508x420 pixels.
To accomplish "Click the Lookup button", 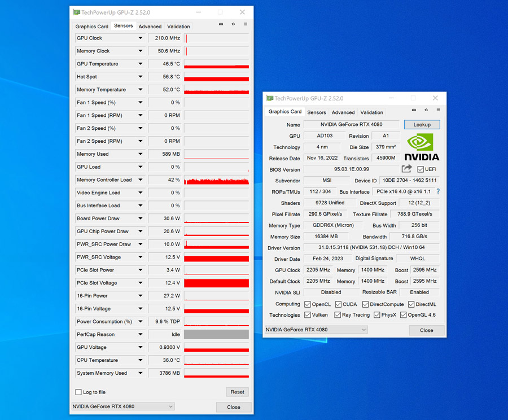I will [422, 125].
